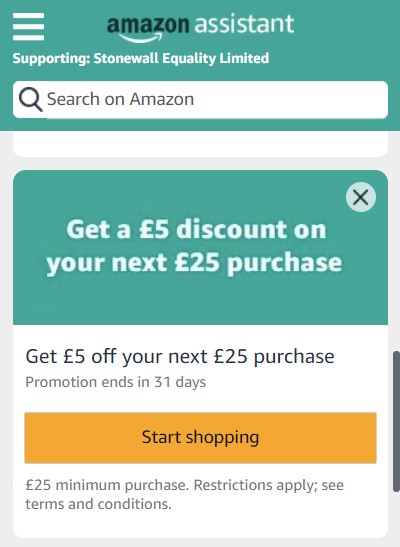Dismiss the £5 discount promotion card
Viewport: 400px width, 547px height.
click(x=361, y=197)
